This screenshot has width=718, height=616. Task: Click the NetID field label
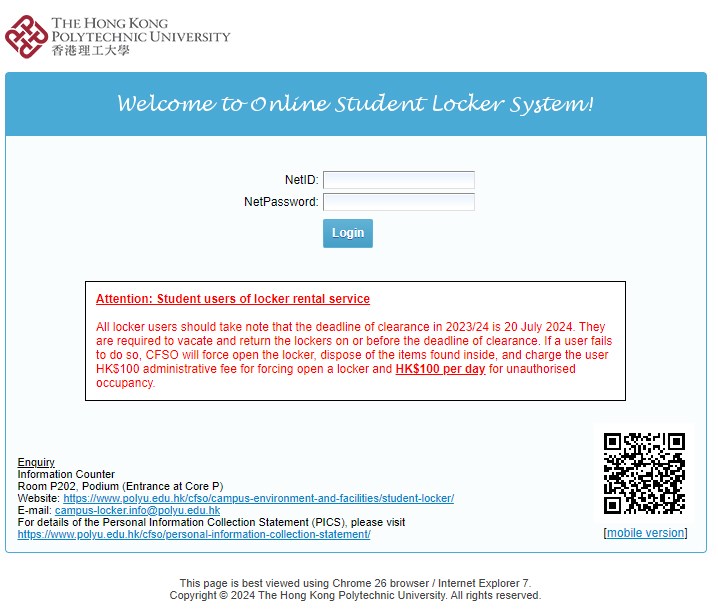coord(301,180)
